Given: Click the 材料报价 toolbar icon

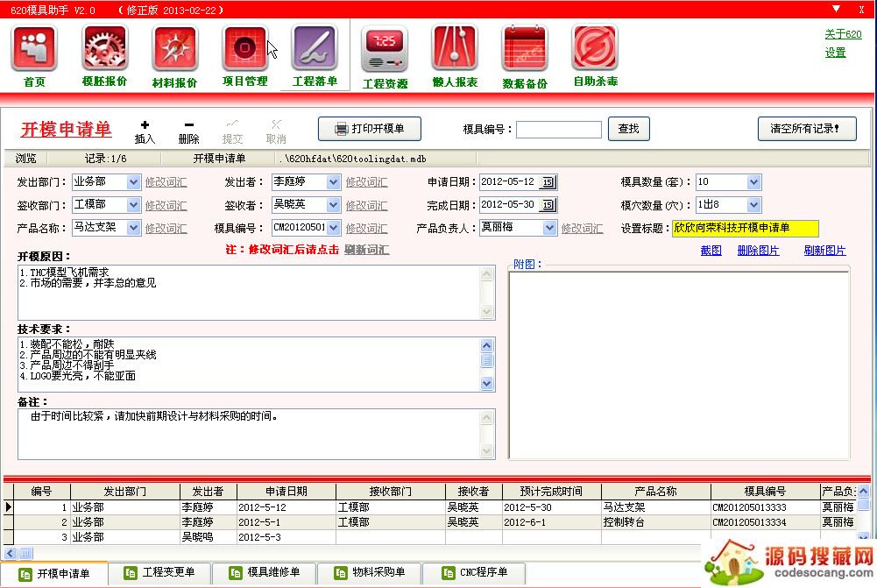Looking at the screenshot, I should 174,49.
